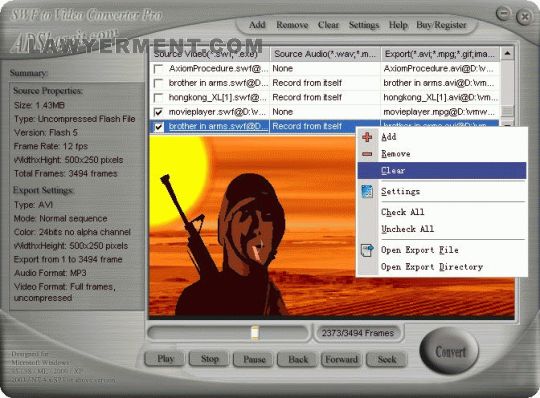Viewport: 540px width, 398px height.
Task: Click the Size: 1.43MB summary text
Action: coord(39,105)
